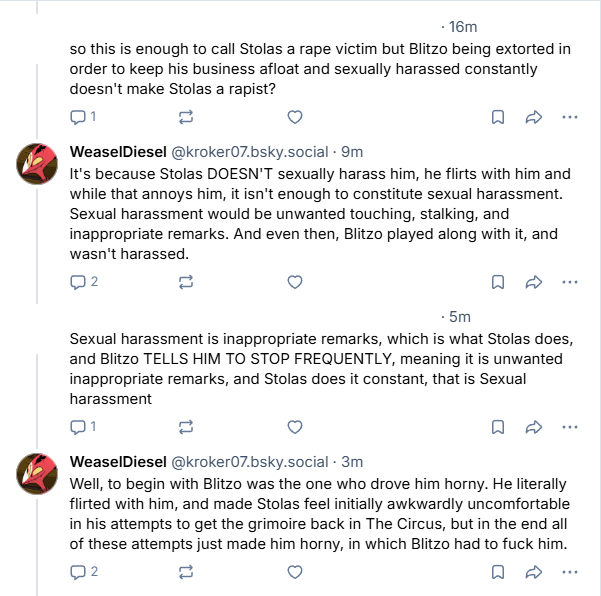Like WeaselDiesel's 3m-old post
This screenshot has height=596, width=601.
[294, 572]
